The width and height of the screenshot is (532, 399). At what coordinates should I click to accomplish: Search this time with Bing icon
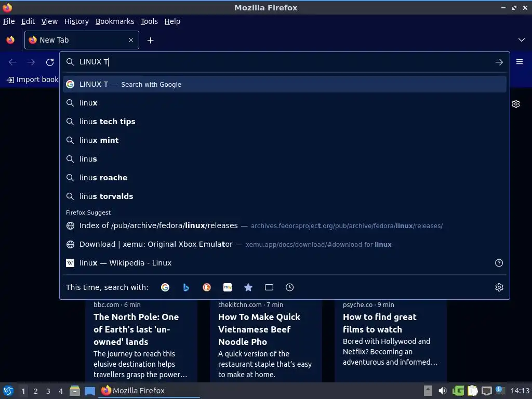(x=186, y=287)
